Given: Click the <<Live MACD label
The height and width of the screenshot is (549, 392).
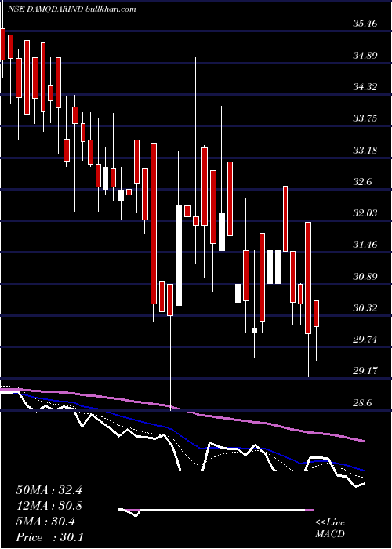Looking at the screenshot, I should point(330,529).
